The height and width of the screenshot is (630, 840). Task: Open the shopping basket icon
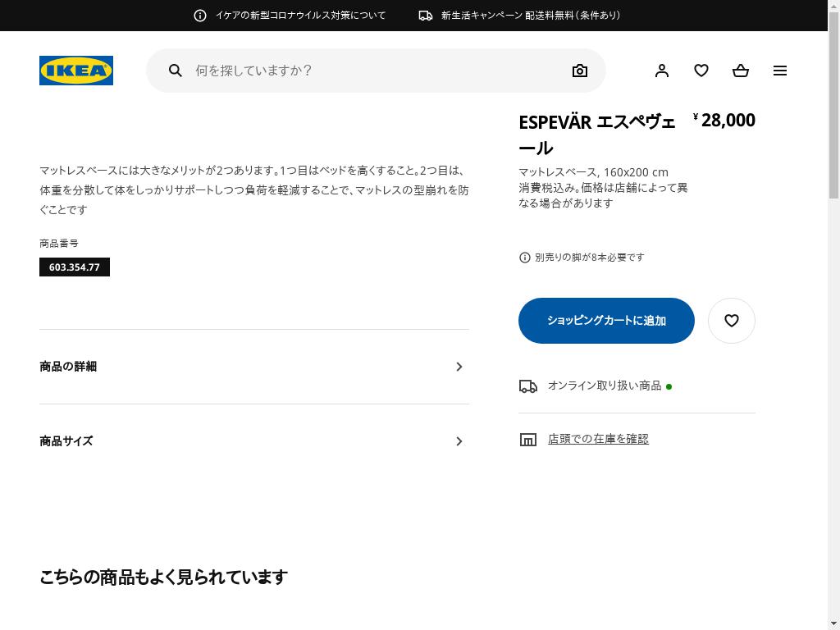coord(741,71)
